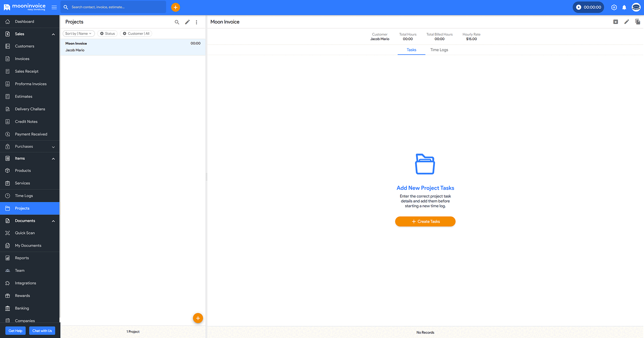The height and width of the screenshot is (338, 644).
Task: Click the blue folder illustration icon
Action: coord(425,164)
